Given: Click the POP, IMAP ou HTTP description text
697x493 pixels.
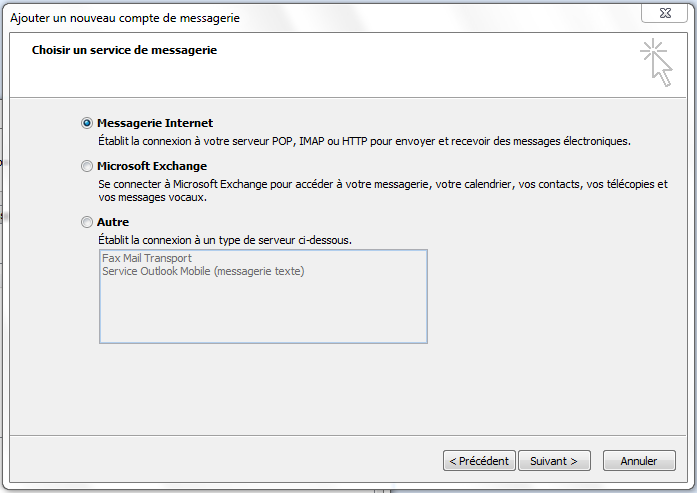Looking at the screenshot, I should 364,141.
